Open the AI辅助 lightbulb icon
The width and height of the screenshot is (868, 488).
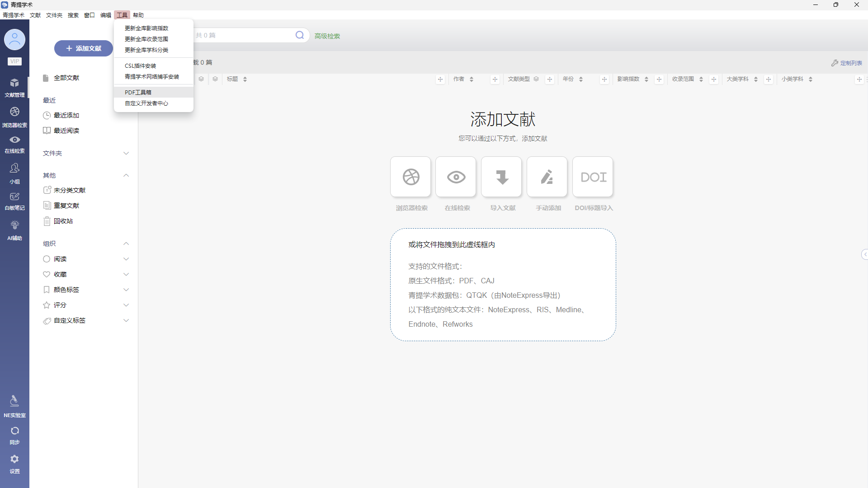pos(14,225)
